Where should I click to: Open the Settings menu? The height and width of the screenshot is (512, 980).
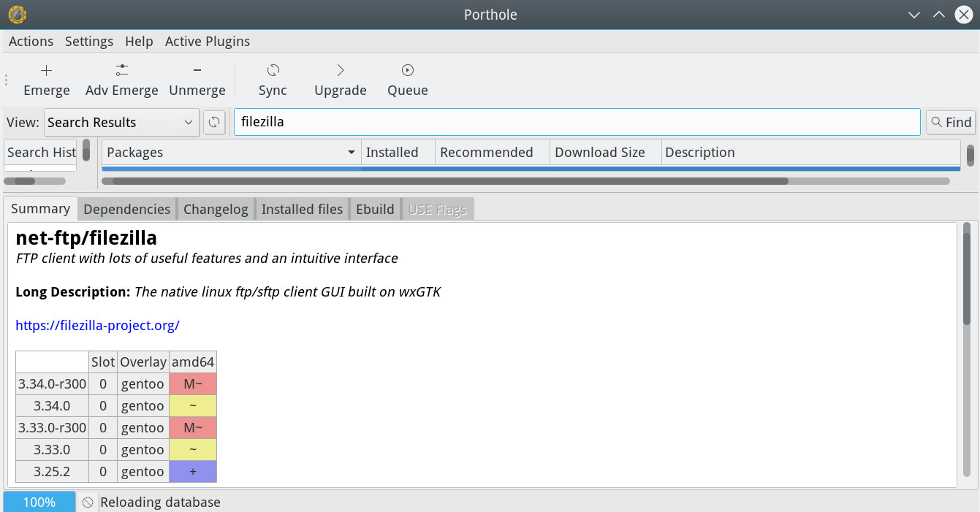point(89,42)
